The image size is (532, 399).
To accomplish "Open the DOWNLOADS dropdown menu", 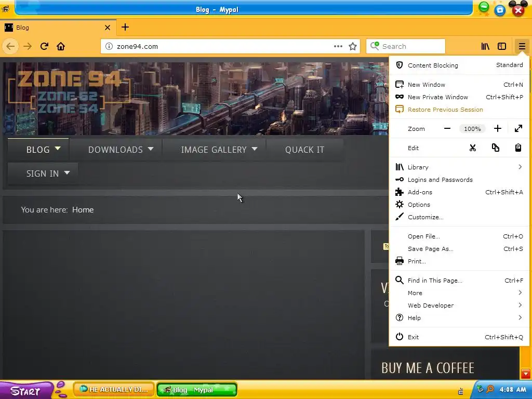I will coord(116,149).
